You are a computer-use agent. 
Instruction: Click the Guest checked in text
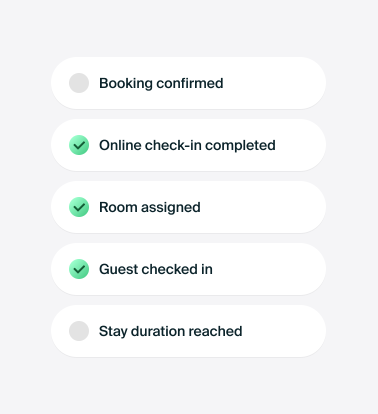point(156,269)
